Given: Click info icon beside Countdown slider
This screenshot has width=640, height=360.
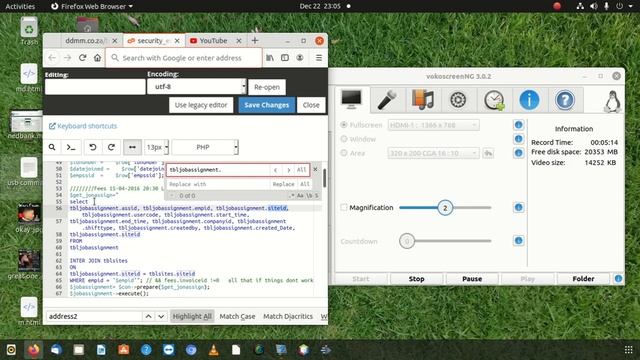Looking at the screenshot, I should 518,241.
